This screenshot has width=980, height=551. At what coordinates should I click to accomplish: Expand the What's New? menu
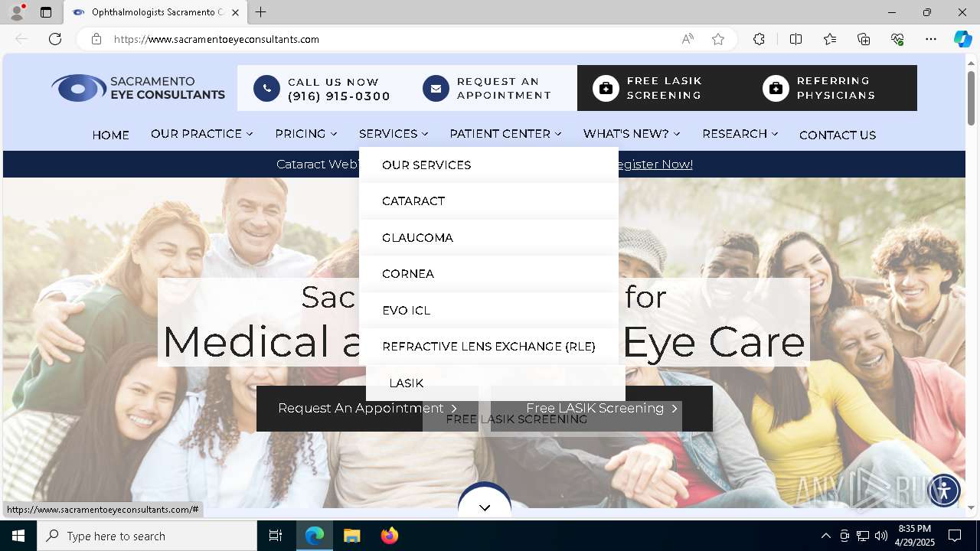pyautogui.click(x=632, y=134)
